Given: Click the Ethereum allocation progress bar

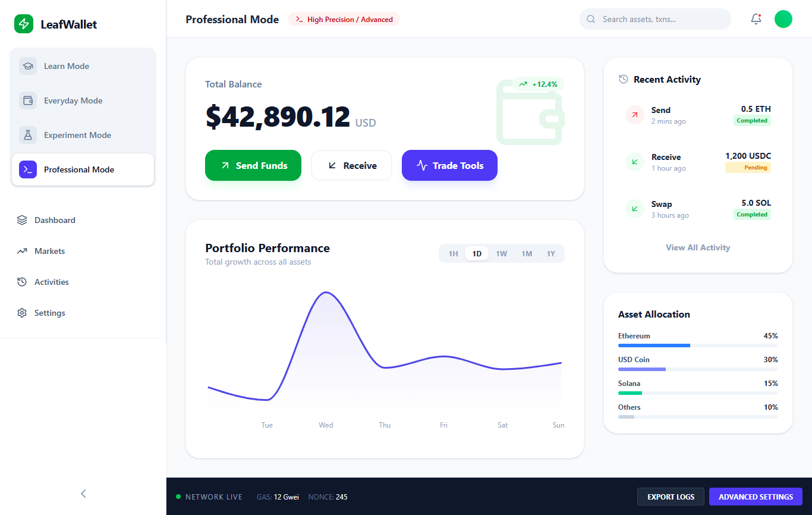Looking at the screenshot, I should [x=698, y=346].
